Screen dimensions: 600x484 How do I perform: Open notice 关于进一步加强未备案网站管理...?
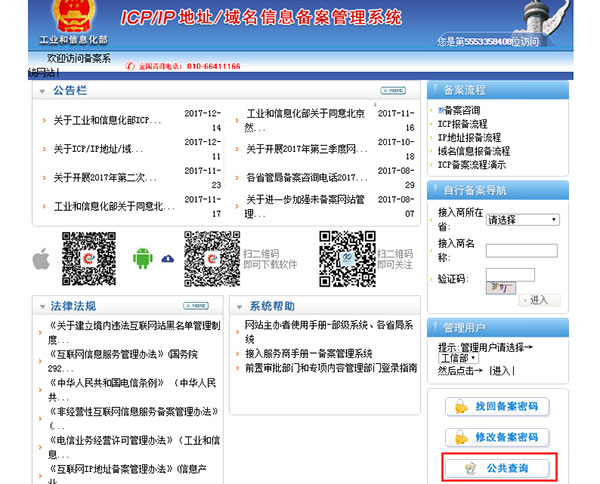[x=305, y=207]
